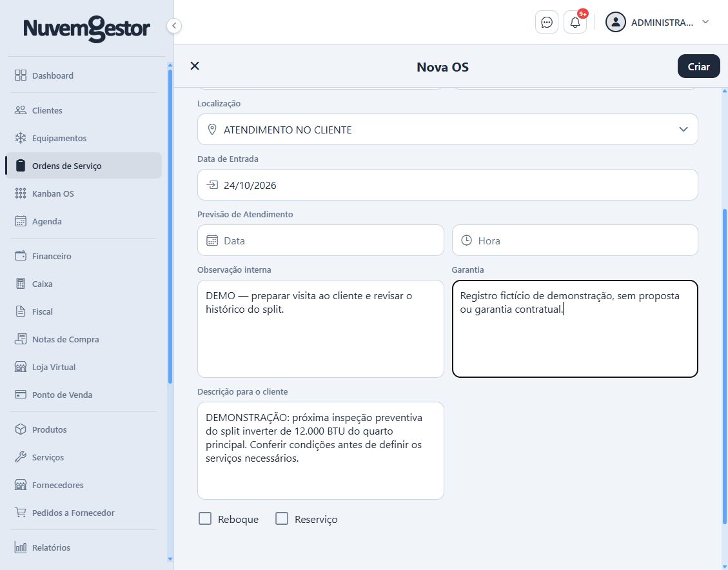
Task: Click the Equipamentos snowflake icon
Action: (x=21, y=138)
